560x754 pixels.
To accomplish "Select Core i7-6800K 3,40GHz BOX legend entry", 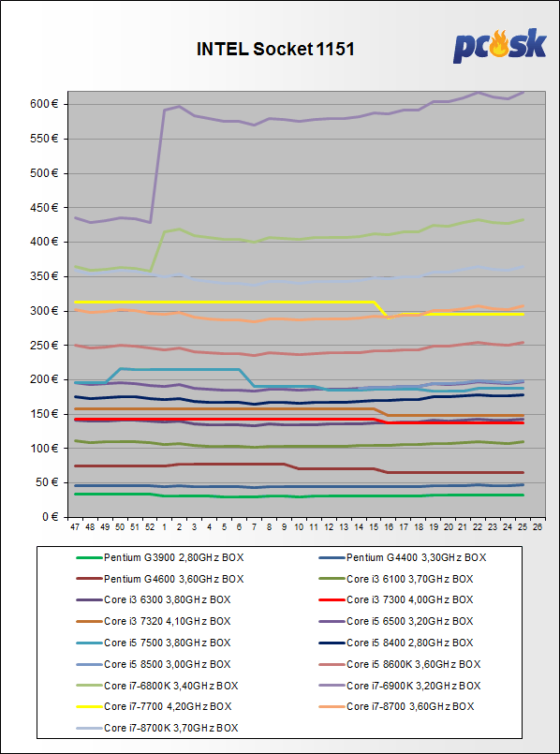I will tap(156, 686).
